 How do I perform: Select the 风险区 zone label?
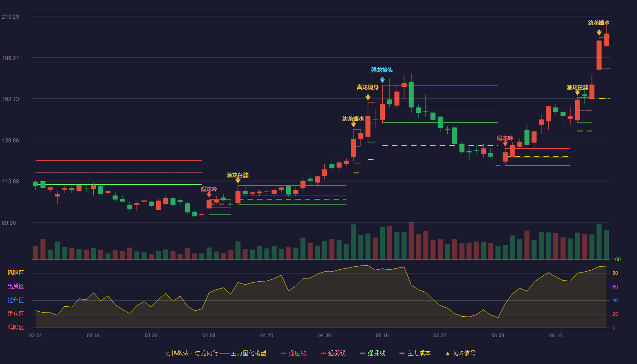pos(15,273)
